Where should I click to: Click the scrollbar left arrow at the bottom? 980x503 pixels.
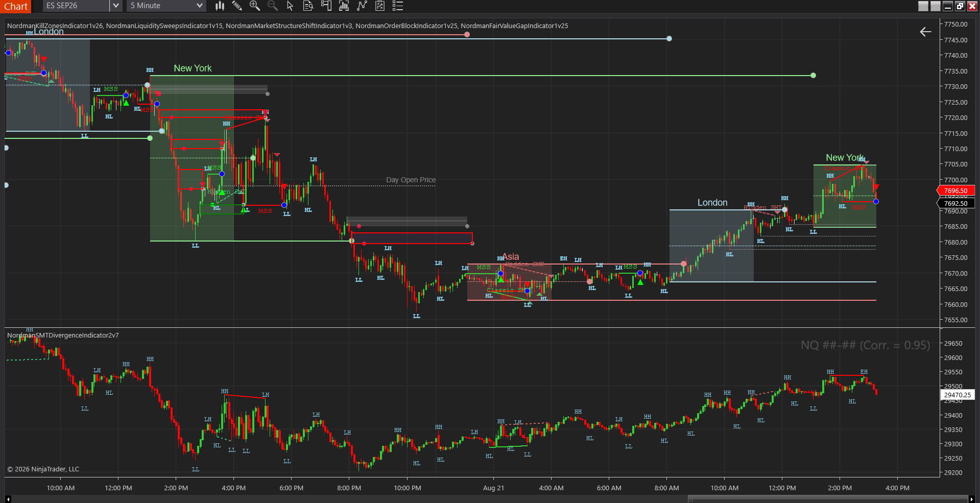pos(8,499)
